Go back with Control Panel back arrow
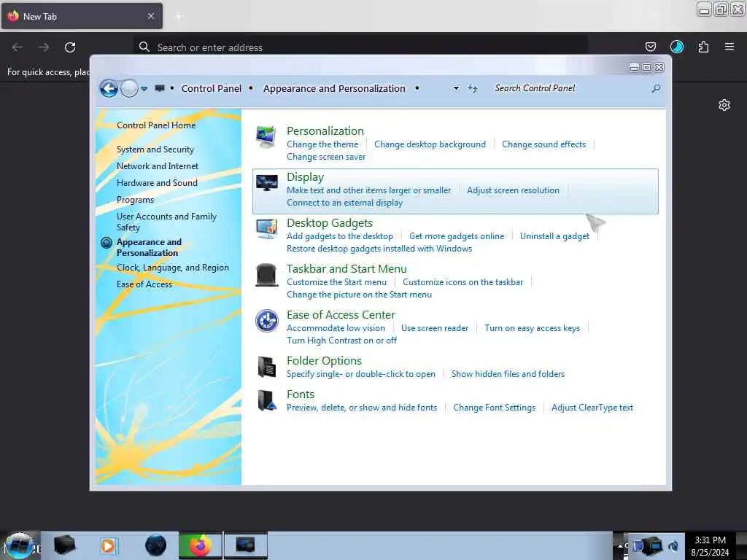This screenshot has height=560, width=747. point(109,88)
